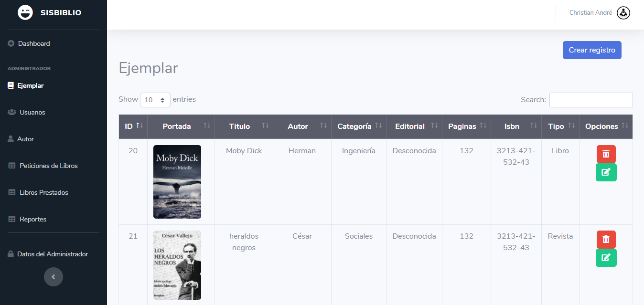Sort table by Paginas column
644x305 pixels.
[466, 126]
